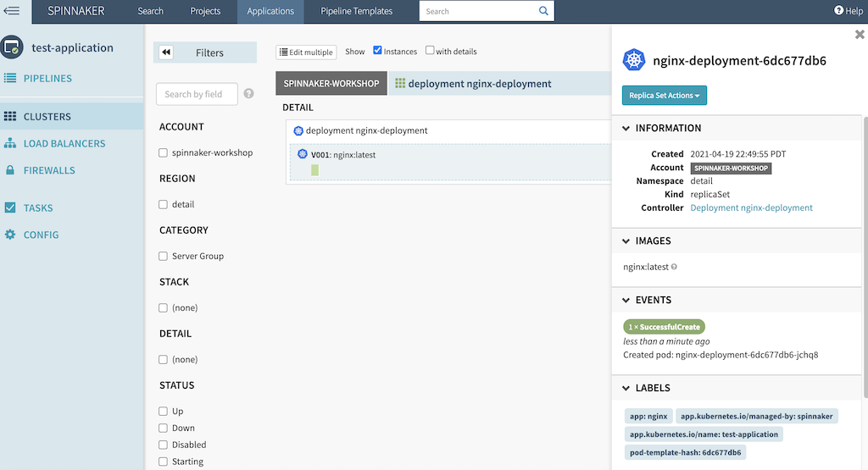Click the help icon next to nginx:latest image
Viewport: 868px width, 470px height.
point(674,267)
